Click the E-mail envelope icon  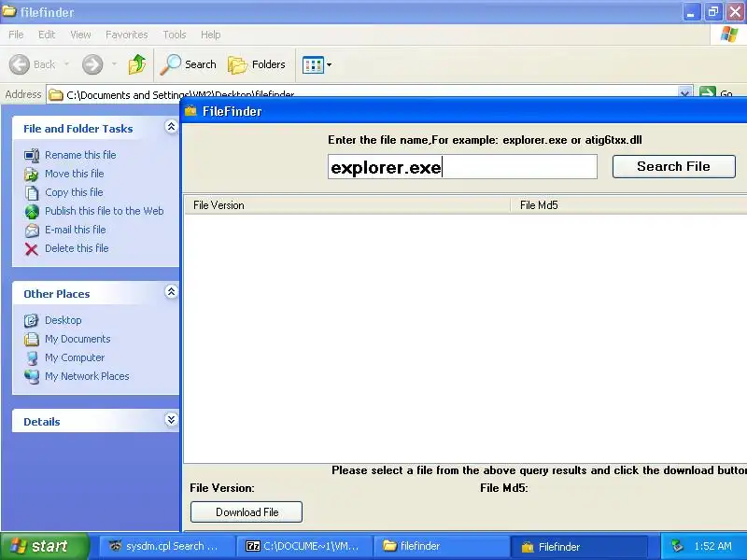click(32, 231)
